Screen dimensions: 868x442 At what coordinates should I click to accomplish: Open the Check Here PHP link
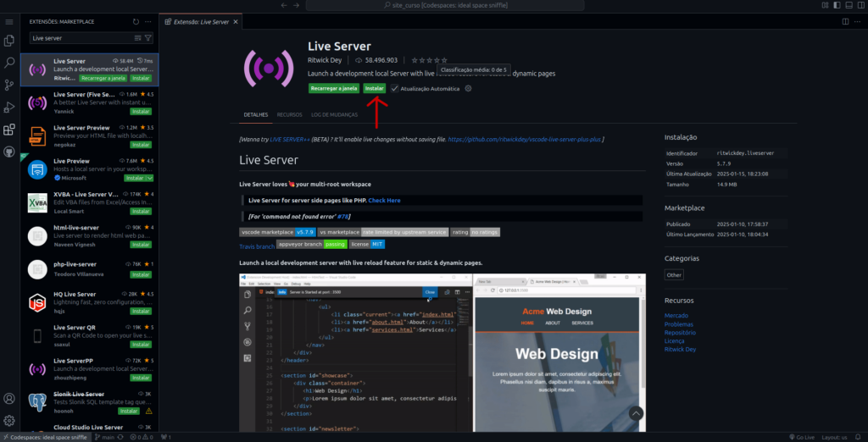click(384, 201)
